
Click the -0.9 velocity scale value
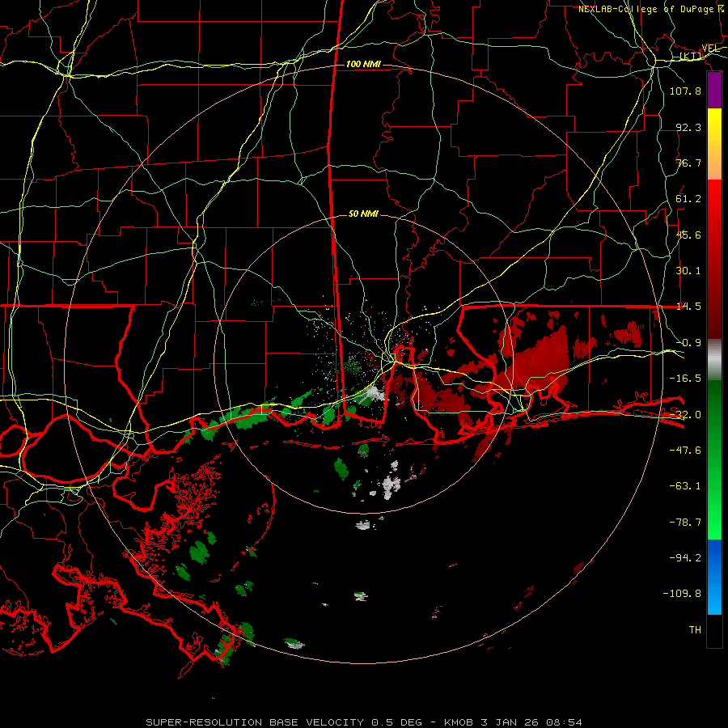coord(688,343)
